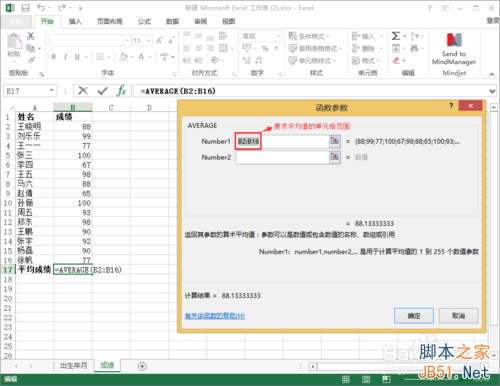This screenshot has height=386, width=500.
Task: Open Cell Styles menu
Action: coord(312,61)
